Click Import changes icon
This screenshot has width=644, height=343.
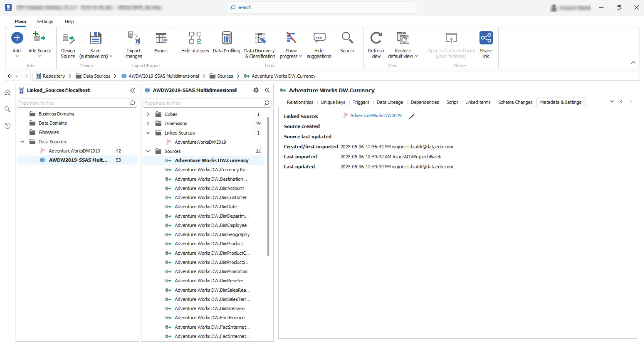coord(134,38)
